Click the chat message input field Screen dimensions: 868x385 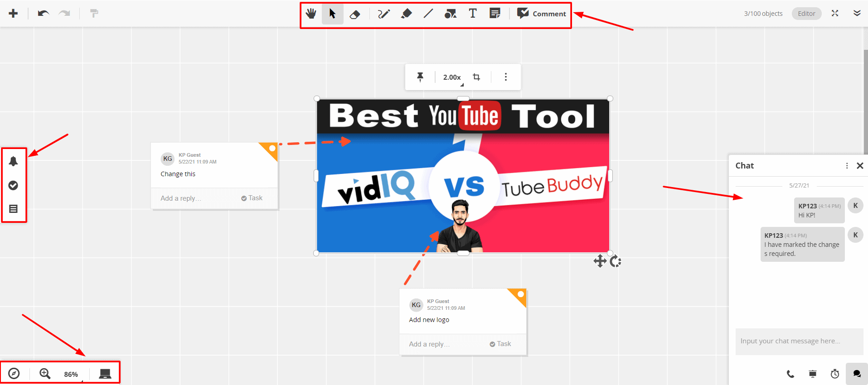point(799,341)
